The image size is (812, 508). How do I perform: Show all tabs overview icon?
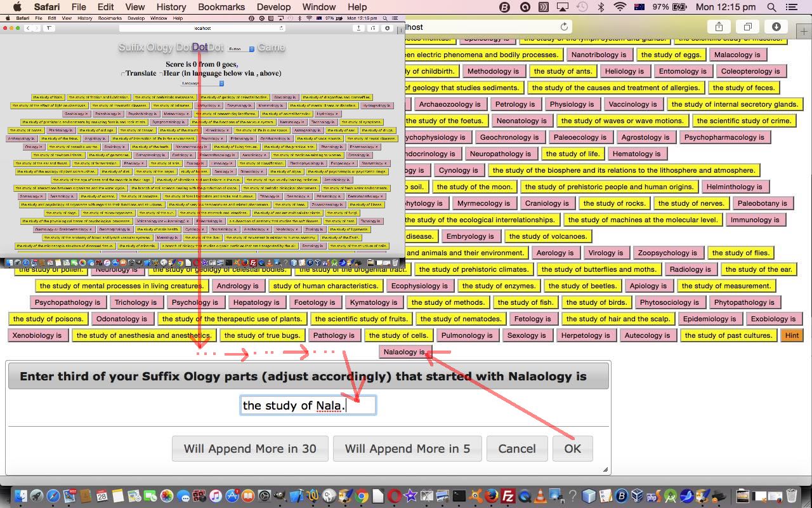coord(747,27)
